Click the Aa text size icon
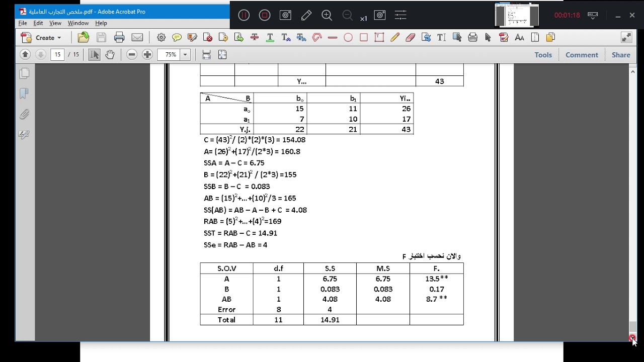 (520, 37)
